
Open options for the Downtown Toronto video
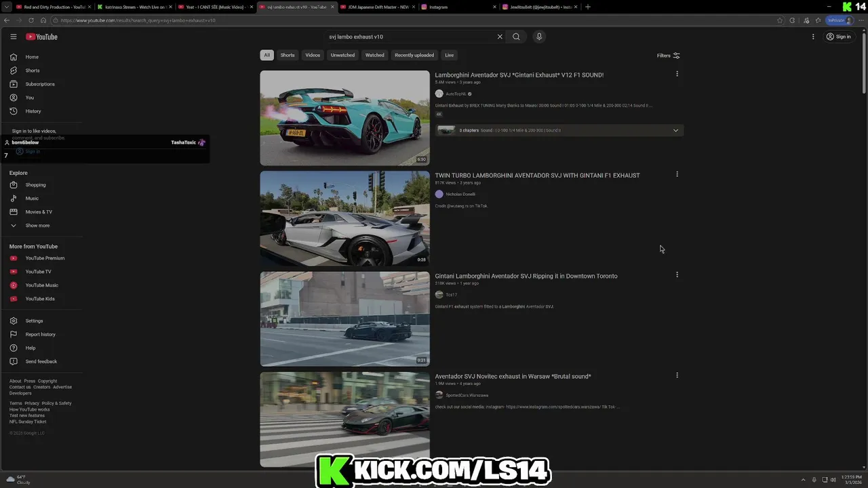click(x=677, y=274)
